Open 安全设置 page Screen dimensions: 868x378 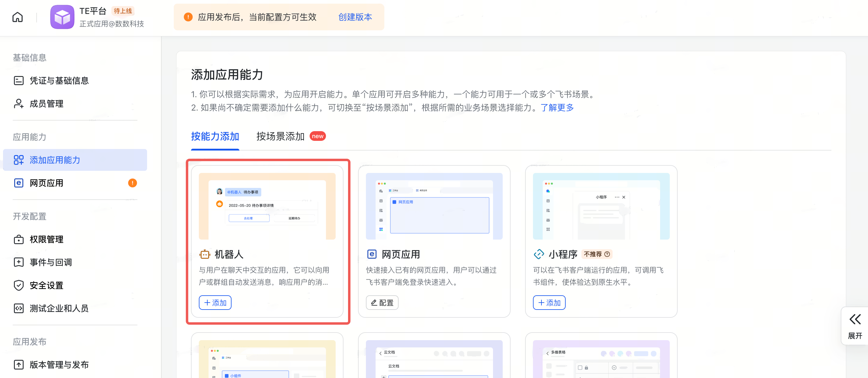(x=75, y=285)
